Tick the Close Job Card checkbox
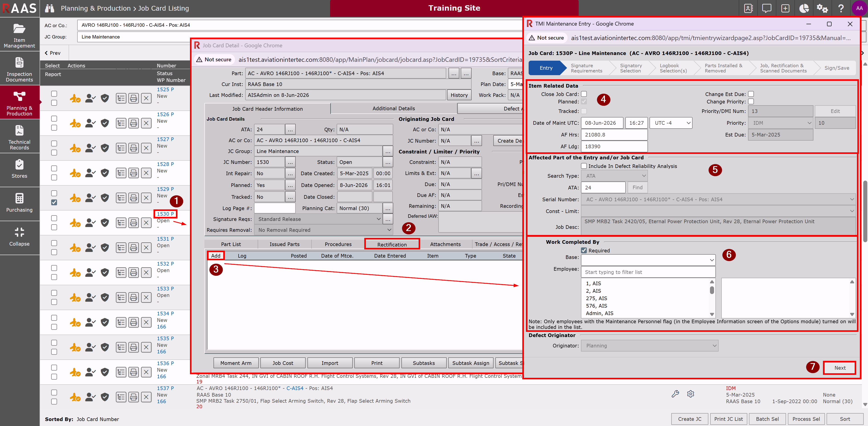 coord(584,94)
